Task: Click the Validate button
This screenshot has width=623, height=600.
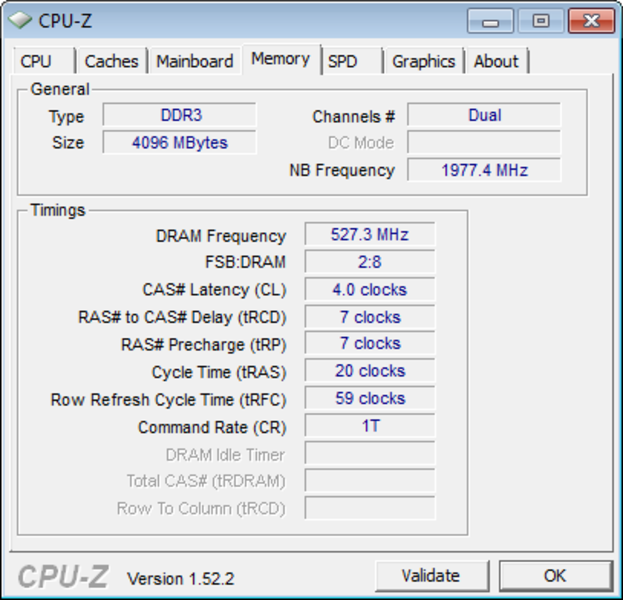Action: [x=431, y=575]
